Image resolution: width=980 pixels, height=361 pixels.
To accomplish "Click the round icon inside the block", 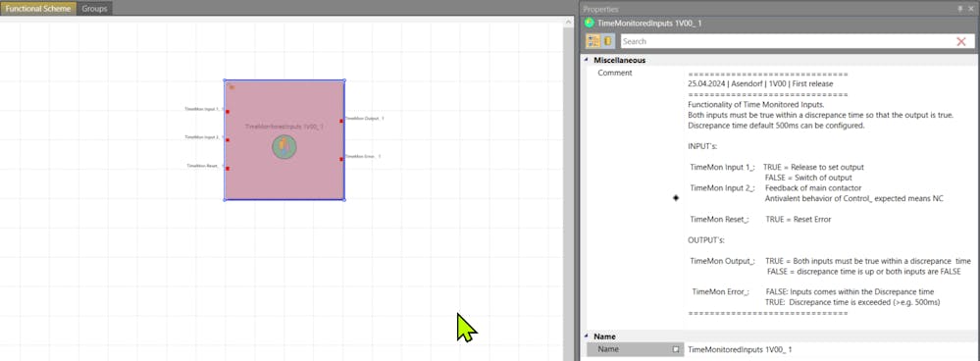I will point(284,147).
